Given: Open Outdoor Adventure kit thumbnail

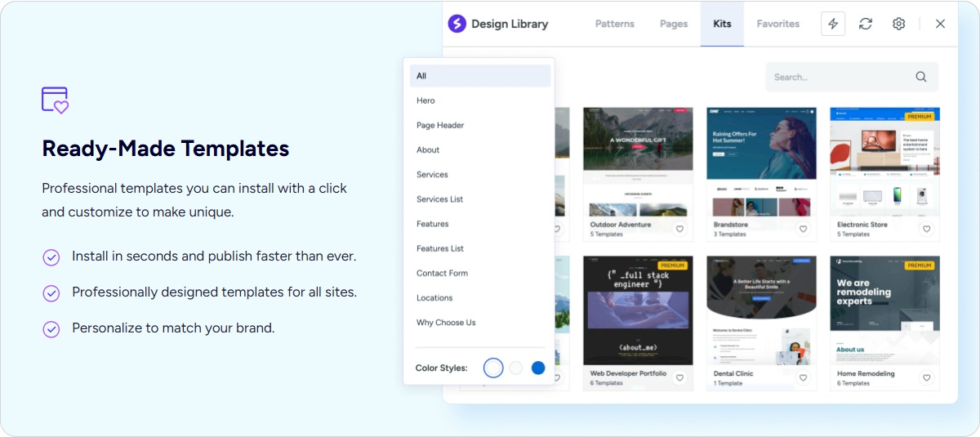Looking at the screenshot, I should [638, 163].
